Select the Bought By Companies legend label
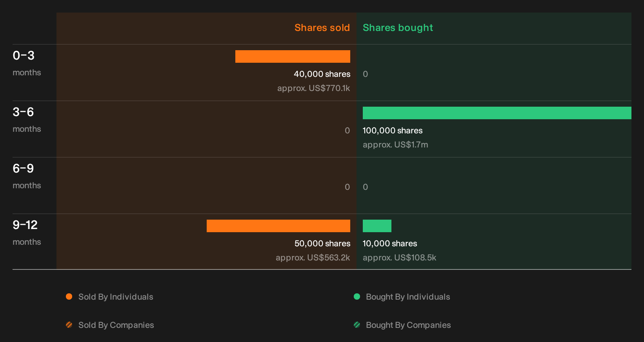The height and width of the screenshot is (342, 644). [408, 325]
